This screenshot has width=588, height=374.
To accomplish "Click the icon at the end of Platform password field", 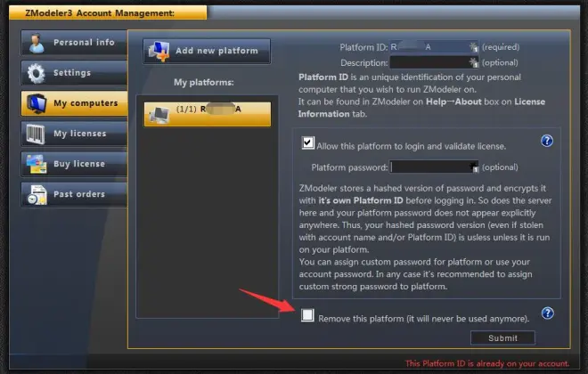I will [474, 167].
